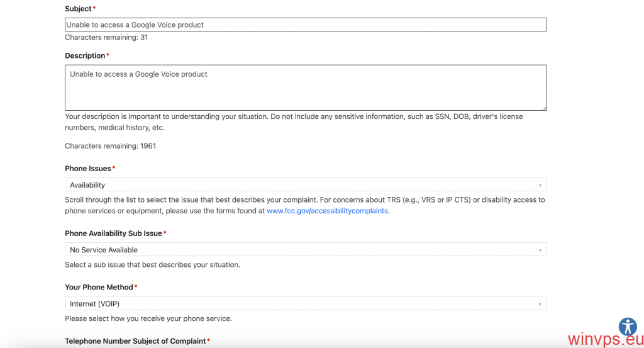Open the dropdown showing Availability

pyautogui.click(x=305, y=185)
